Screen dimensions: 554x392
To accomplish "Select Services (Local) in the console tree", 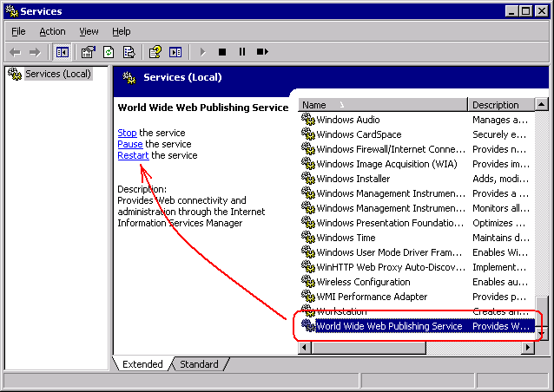I will point(58,74).
